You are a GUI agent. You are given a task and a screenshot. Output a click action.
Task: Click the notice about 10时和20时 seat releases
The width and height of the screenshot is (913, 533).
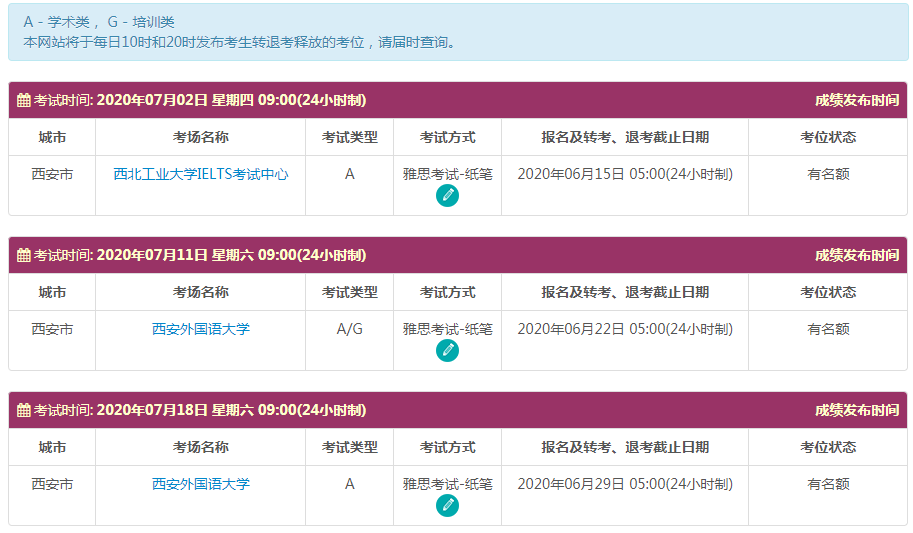point(240,42)
